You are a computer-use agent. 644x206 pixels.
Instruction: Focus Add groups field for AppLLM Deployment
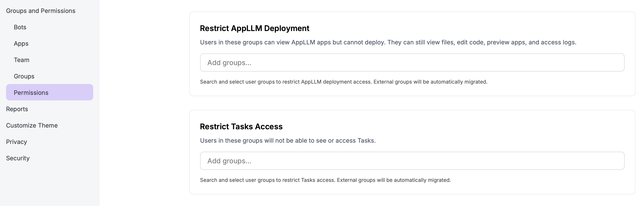(412, 62)
